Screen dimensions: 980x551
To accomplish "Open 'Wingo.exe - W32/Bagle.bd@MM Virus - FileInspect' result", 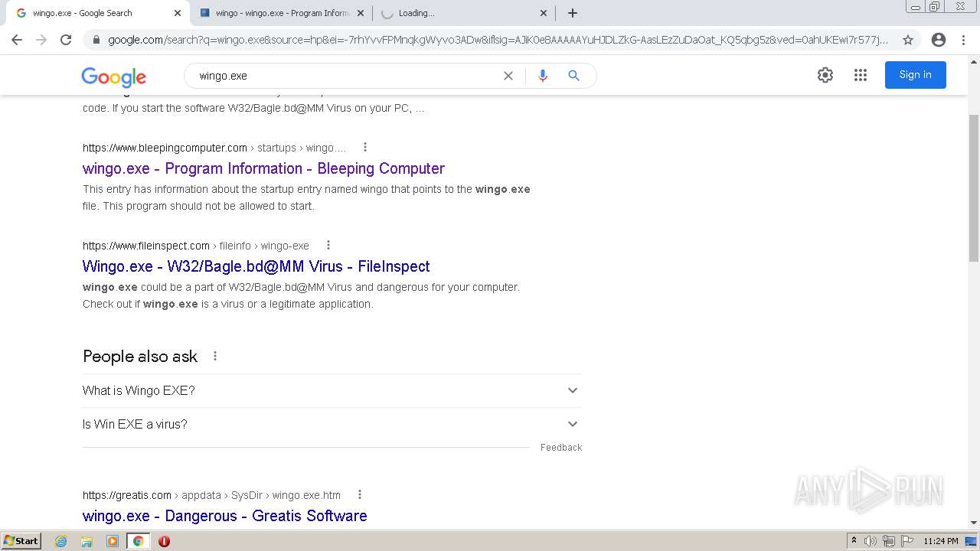I will pyautogui.click(x=256, y=266).
